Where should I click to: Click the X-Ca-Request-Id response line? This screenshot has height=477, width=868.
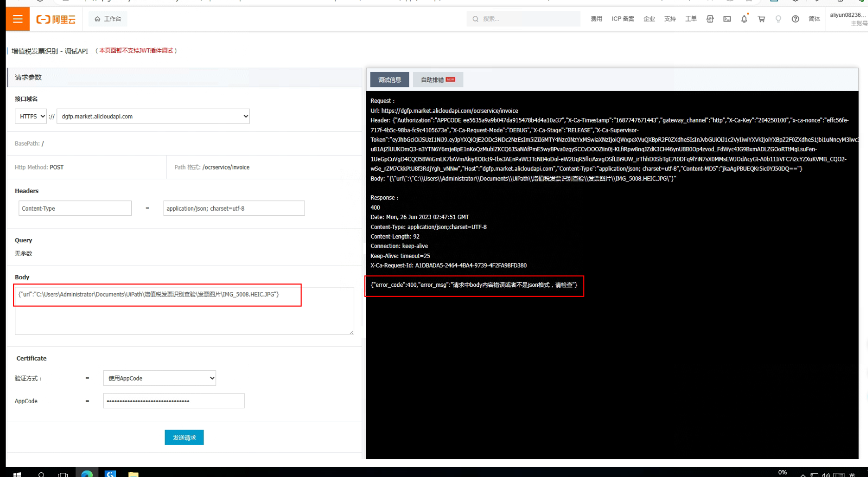tap(449, 265)
